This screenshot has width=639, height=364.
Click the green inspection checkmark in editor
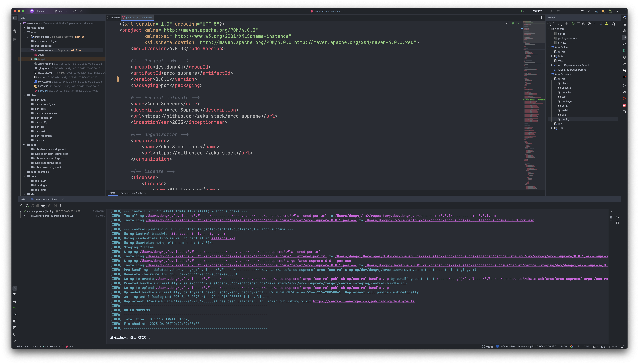pos(519,24)
